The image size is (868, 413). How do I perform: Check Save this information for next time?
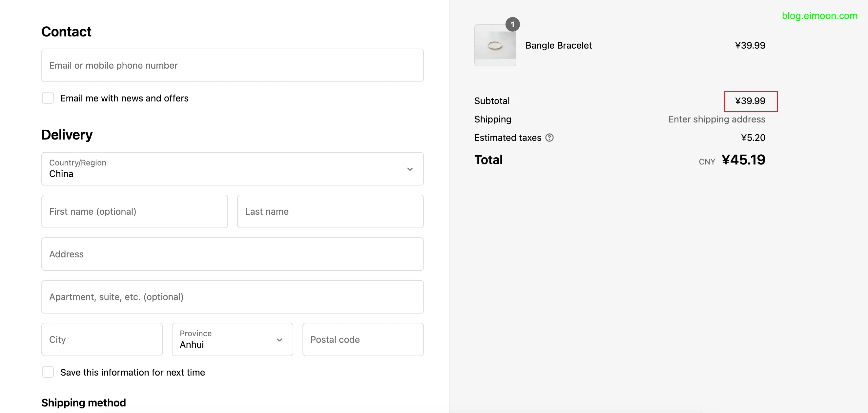(x=48, y=372)
